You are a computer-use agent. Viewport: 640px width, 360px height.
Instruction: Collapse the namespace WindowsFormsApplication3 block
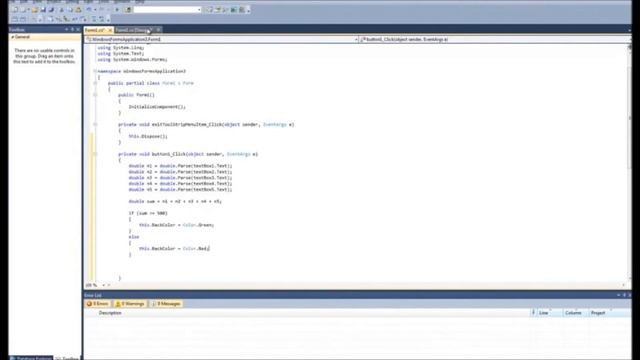point(95,71)
